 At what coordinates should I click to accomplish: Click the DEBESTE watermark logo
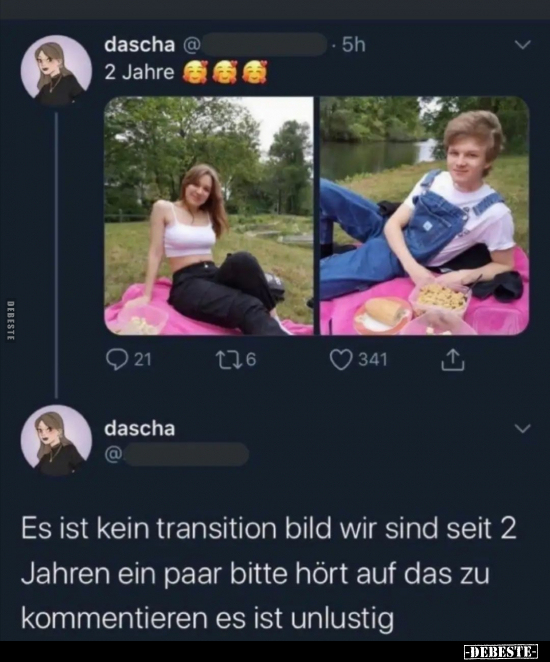500,651
